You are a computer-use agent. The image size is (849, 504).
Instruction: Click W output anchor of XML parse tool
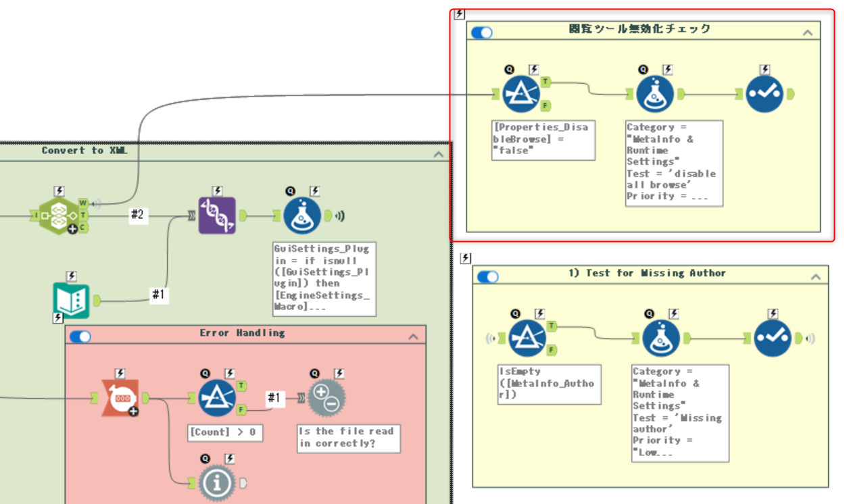click(x=82, y=202)
